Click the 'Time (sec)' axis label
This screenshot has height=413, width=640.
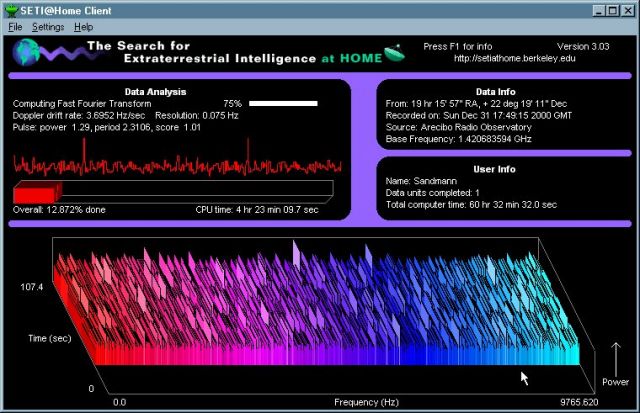(49, 338)
